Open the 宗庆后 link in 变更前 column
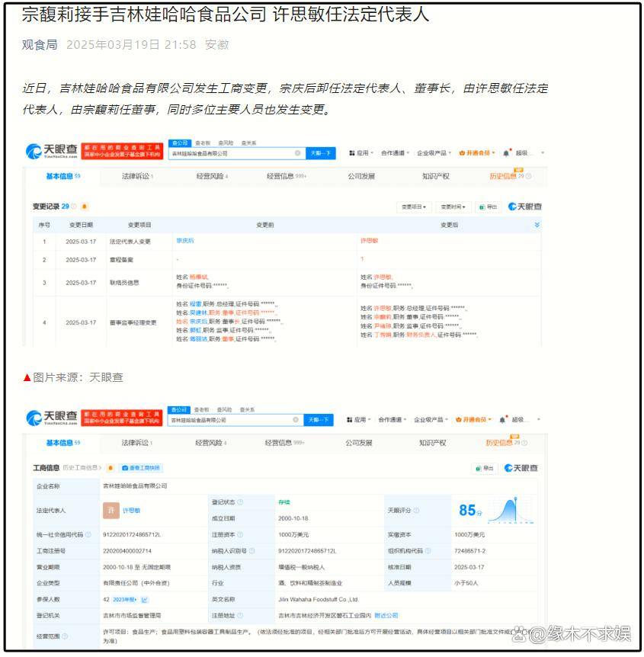The image size is (644, 657). [185, 241]
